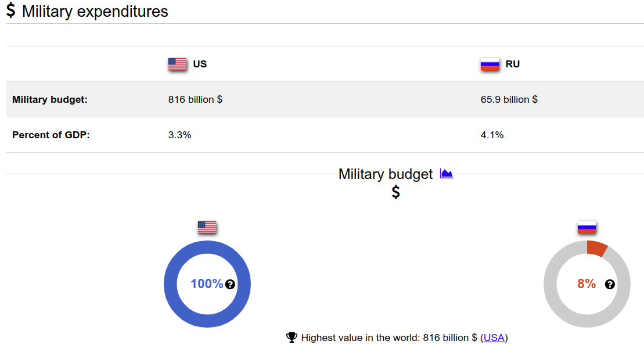644x359 pixels.
Task: Click the dollar icon in Military expenditures title
Action: pos(11,11)
